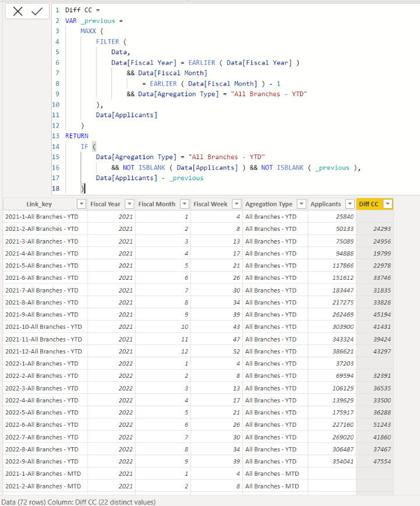Click Applicants value 37203

coord(344,363)
